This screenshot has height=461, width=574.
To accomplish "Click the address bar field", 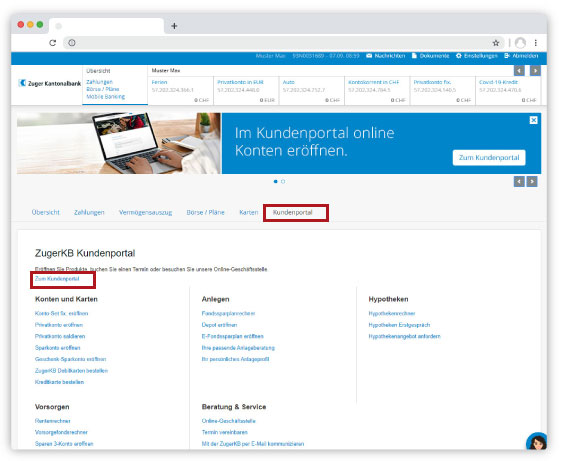I will [x=284, y=43].
